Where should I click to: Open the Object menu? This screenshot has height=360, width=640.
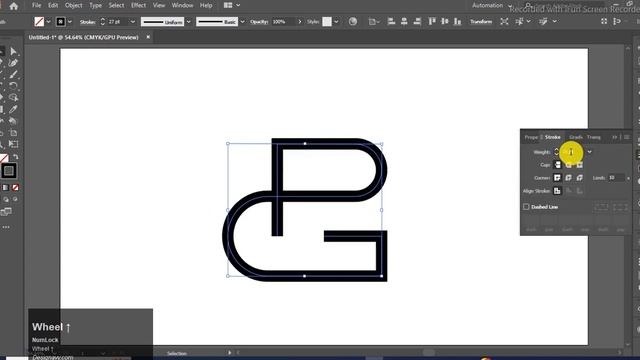[x=73, y=5]
